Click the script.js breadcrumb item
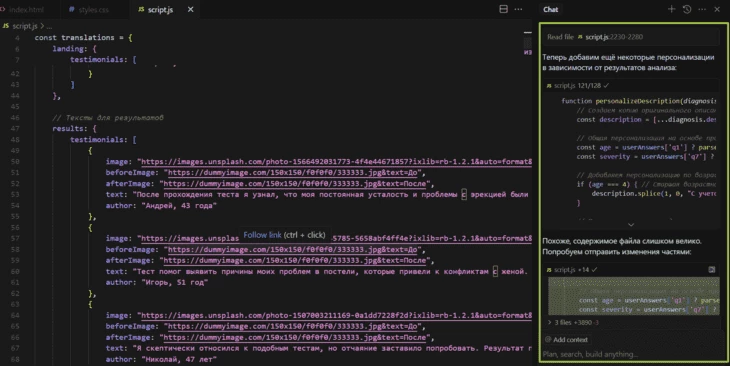The width and height of the screenshot is (730, 366). coord(24,26)
